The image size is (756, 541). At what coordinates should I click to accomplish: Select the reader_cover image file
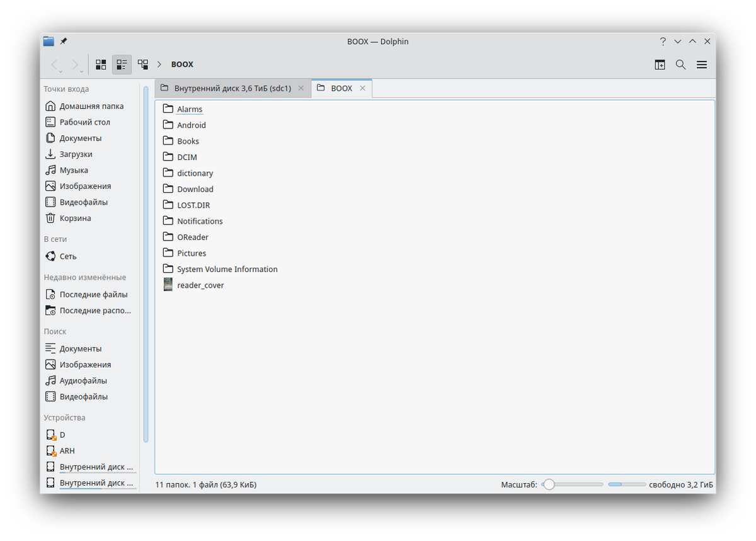pos(193,285)
